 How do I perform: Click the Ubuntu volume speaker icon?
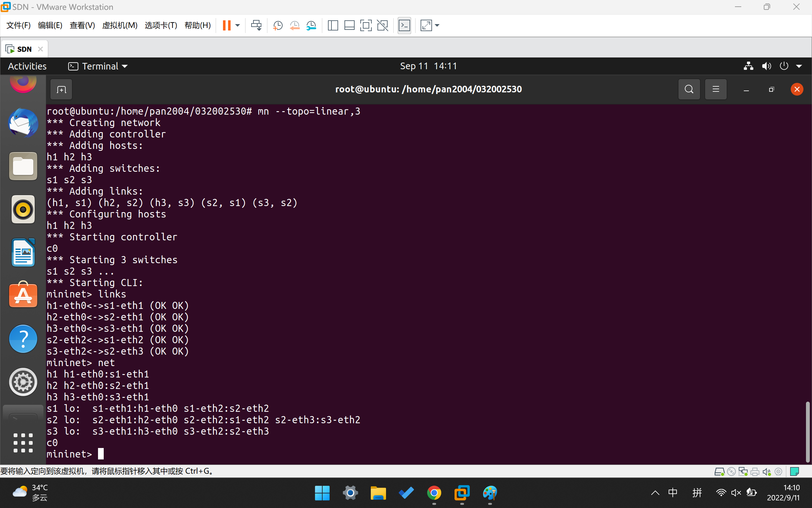(766, 66)
